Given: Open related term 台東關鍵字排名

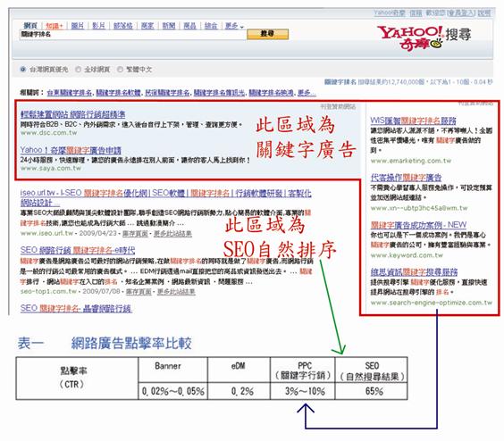Looking at the screenshot, I should tap(70, 93).
